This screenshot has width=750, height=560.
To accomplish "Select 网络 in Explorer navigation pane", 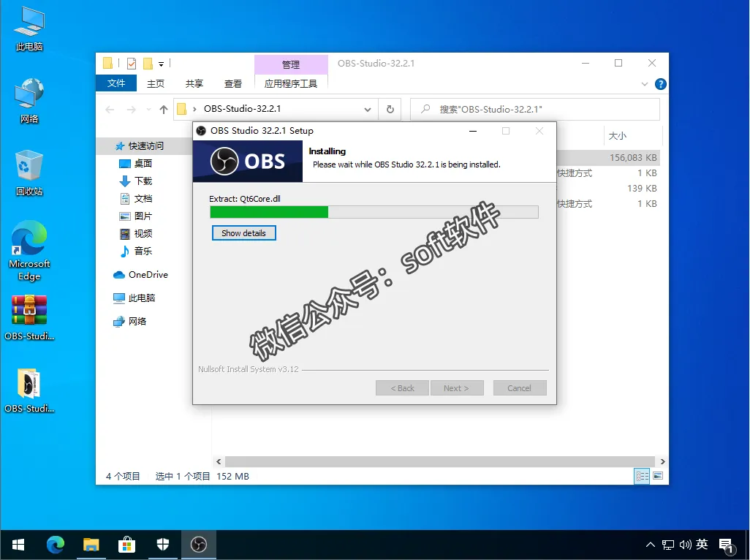I will [x=137, y=322].
